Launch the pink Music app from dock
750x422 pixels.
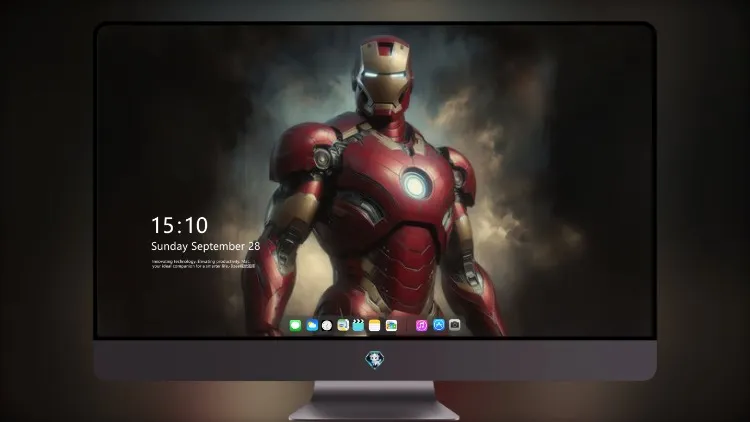(421, 325)
